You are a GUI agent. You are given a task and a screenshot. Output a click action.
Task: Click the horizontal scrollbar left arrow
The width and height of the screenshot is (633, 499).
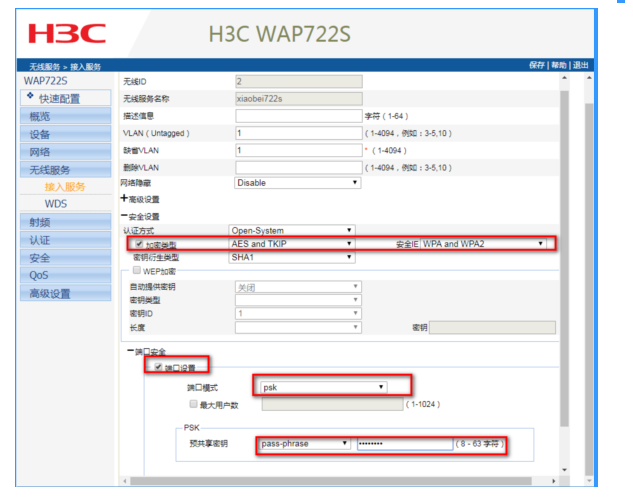[125, 481]
